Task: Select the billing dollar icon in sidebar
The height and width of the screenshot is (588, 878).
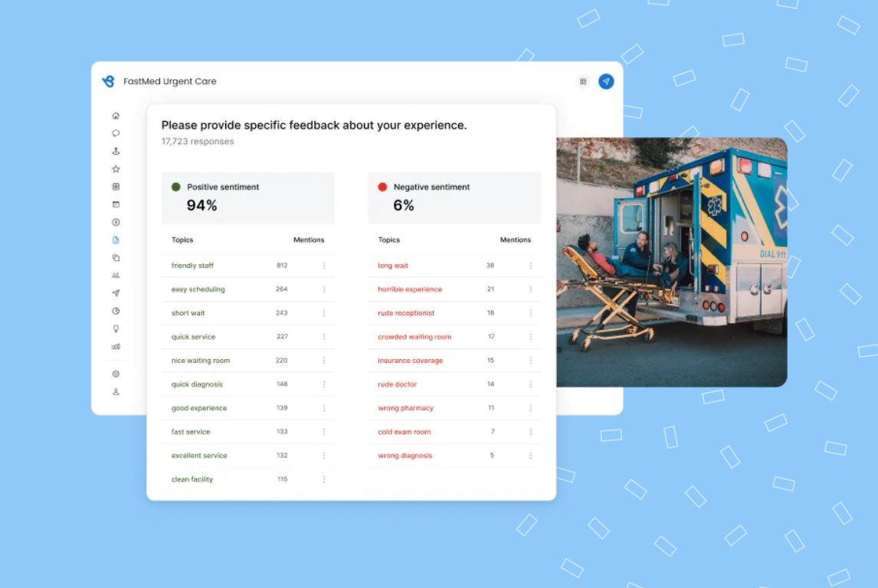Action: coord(116,218)
